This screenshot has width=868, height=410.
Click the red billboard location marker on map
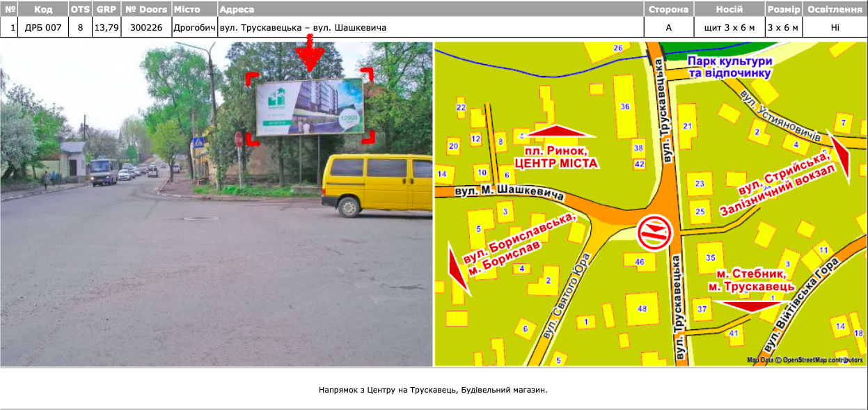pos(655,232)
